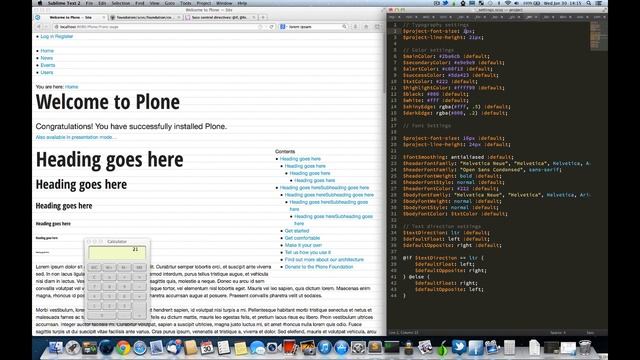Click Calculator 7 key

pyautogui.click(x=94, y=287)
